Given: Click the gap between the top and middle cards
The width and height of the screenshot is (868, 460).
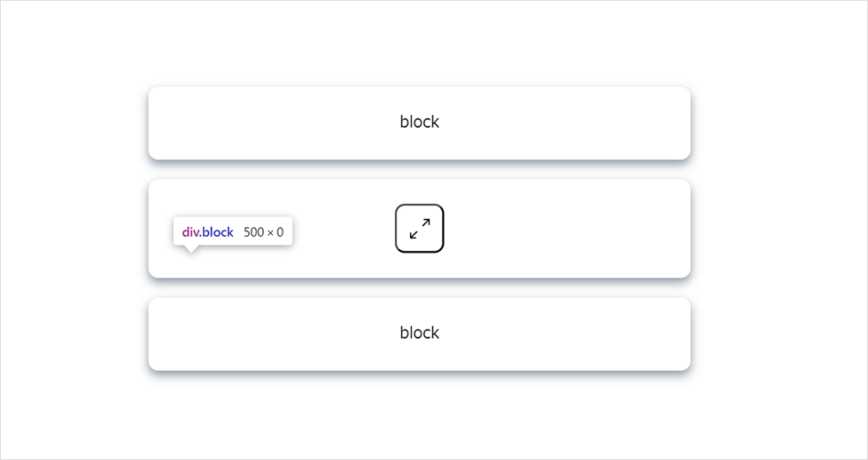Looking at the screenshot, I should (x=419, y=169).
